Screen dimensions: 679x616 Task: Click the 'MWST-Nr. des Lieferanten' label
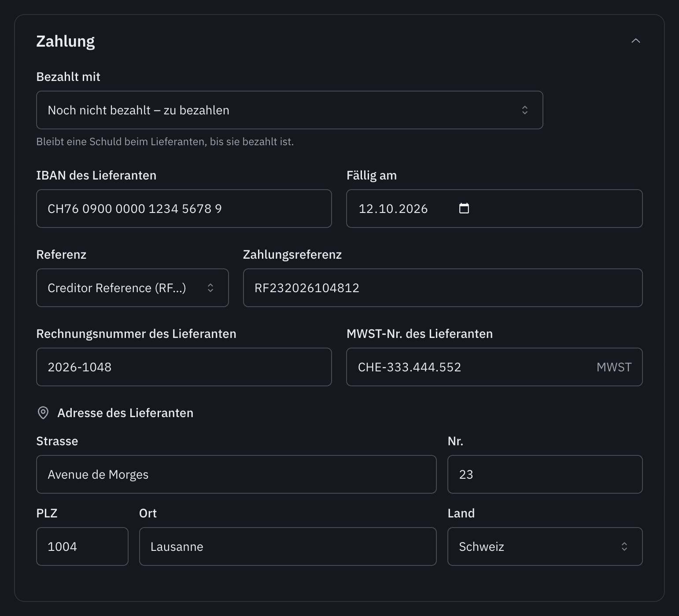click(x=419, y=334)
